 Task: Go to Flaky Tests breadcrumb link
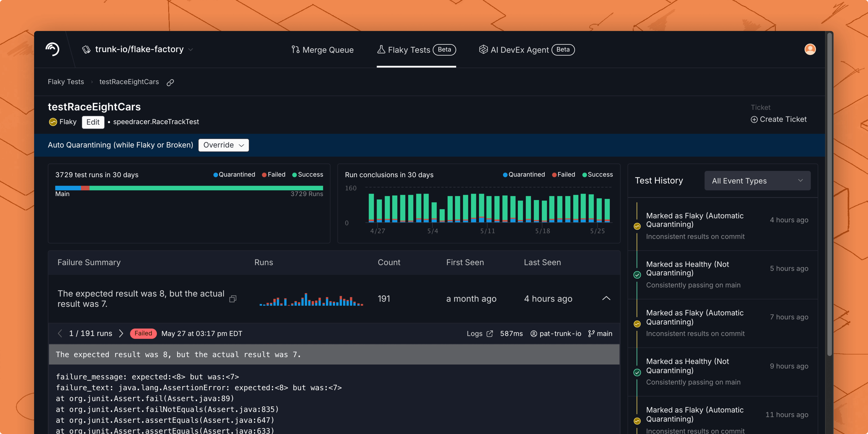tap(66, 82)
